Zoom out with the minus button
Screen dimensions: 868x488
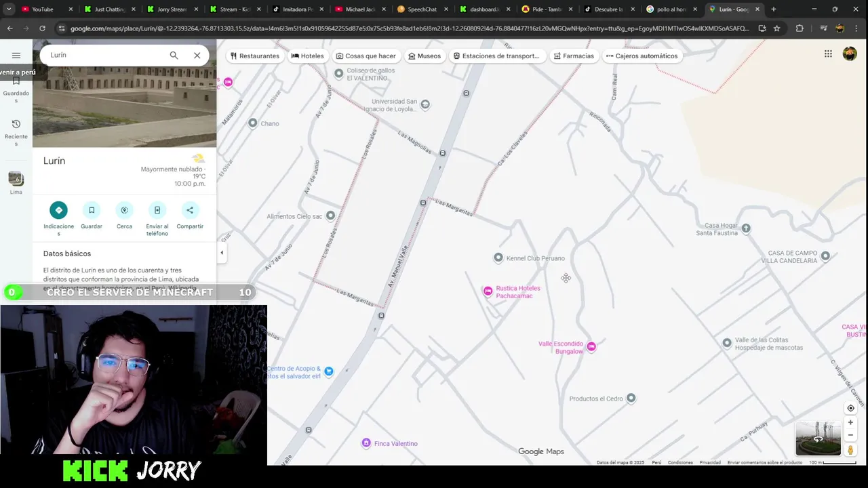coord(850,435)
